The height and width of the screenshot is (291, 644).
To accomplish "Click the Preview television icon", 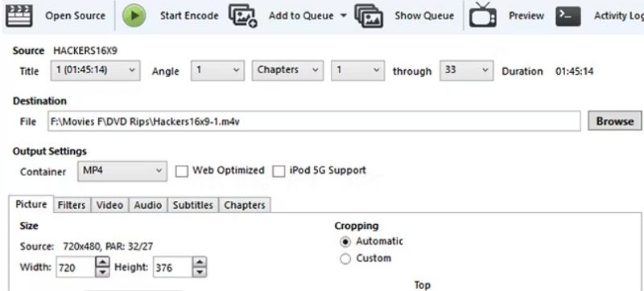I will coord(482,14).
